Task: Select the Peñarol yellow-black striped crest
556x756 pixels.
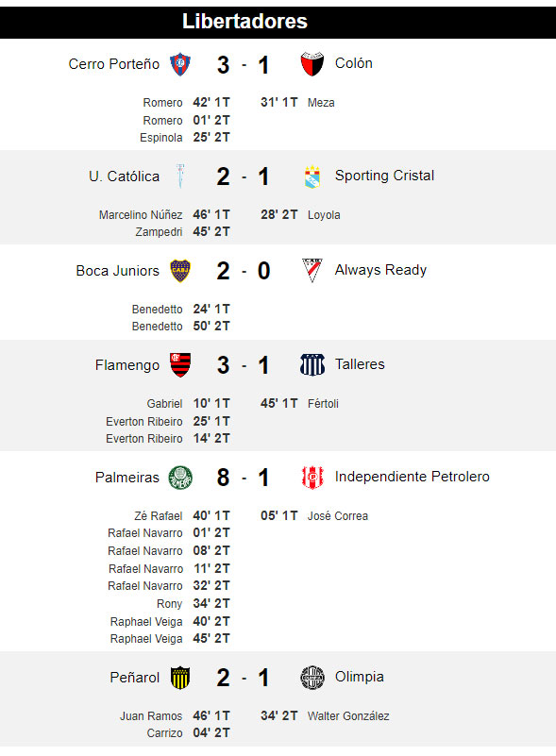Action: click(180, 678)
